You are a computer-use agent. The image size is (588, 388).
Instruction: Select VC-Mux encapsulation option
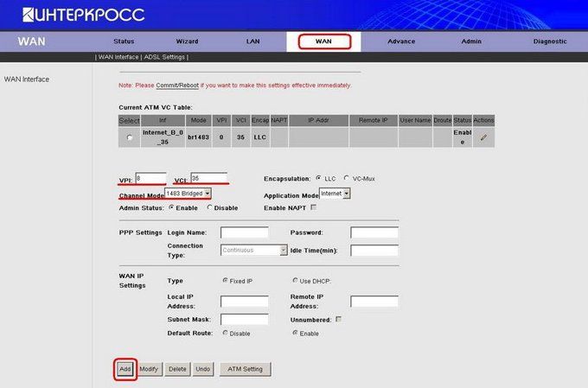coord(347,178)
